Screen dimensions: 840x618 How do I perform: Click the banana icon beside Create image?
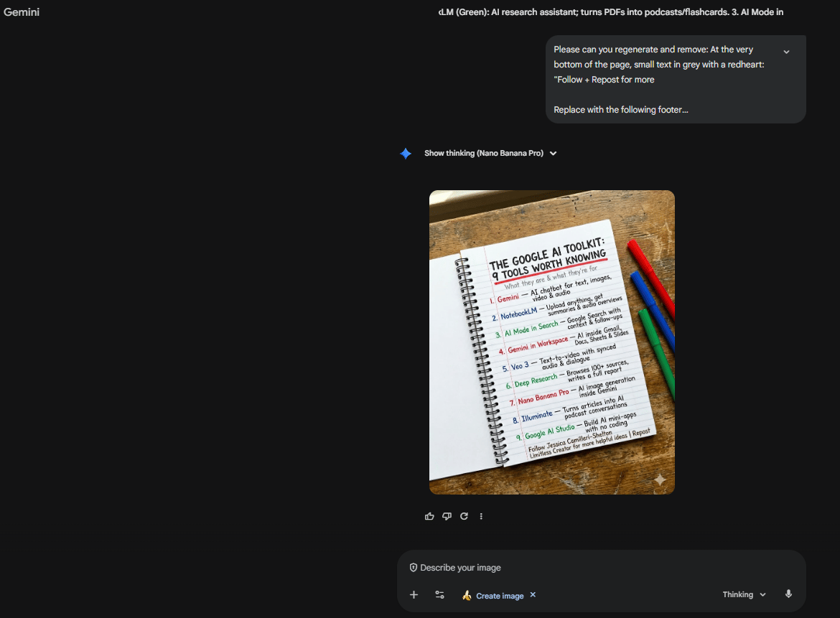467,596
